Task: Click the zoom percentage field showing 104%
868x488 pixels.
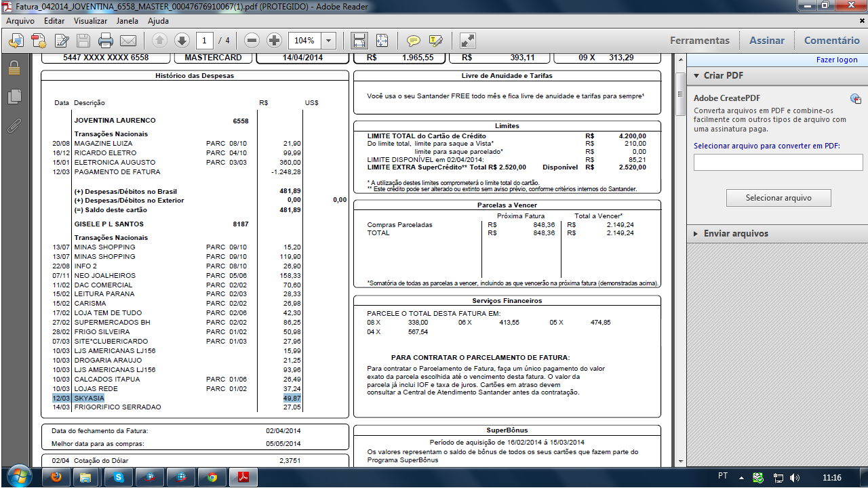Action: click(x=305, y=41)
